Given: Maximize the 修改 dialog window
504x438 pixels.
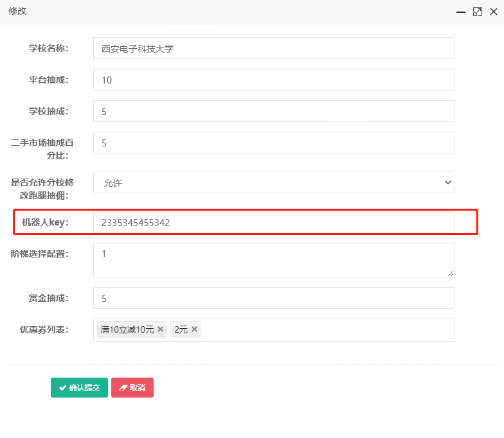Looking at the screenshot, I should [x=477, y=12].
